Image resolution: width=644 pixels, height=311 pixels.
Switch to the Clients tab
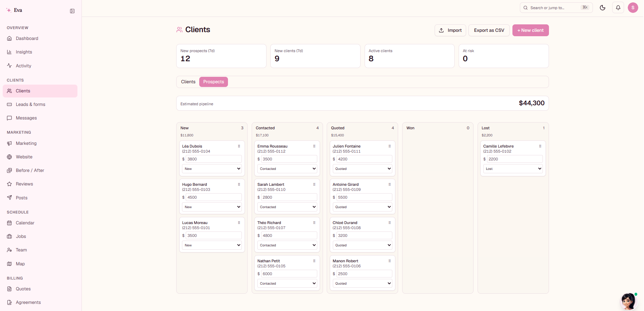188,82
